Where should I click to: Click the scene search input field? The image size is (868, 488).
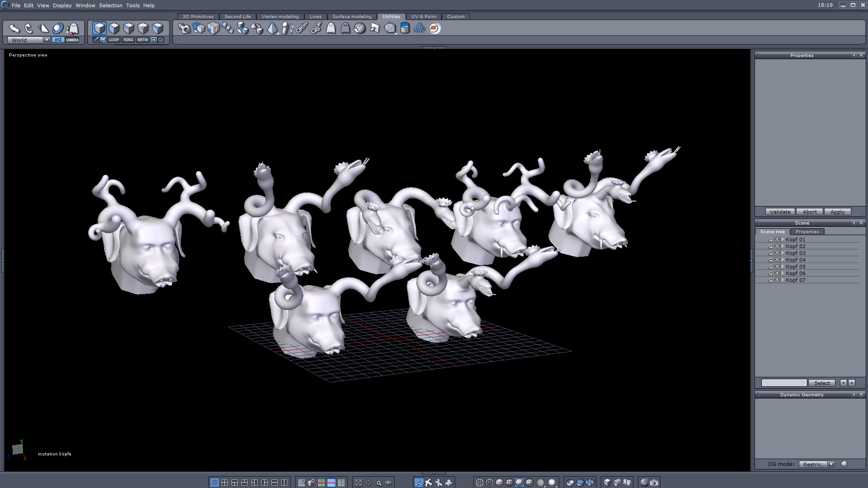point(784,383)
